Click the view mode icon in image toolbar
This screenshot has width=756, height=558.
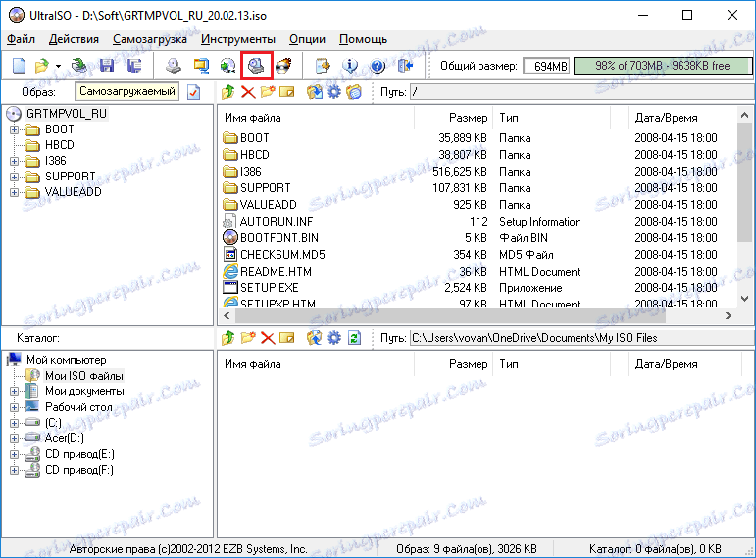click(354, 91)
